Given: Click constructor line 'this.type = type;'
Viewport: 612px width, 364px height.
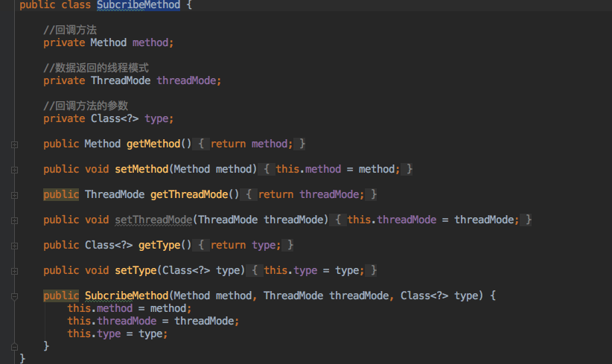Looking at the screenshot, I should 118,334.
